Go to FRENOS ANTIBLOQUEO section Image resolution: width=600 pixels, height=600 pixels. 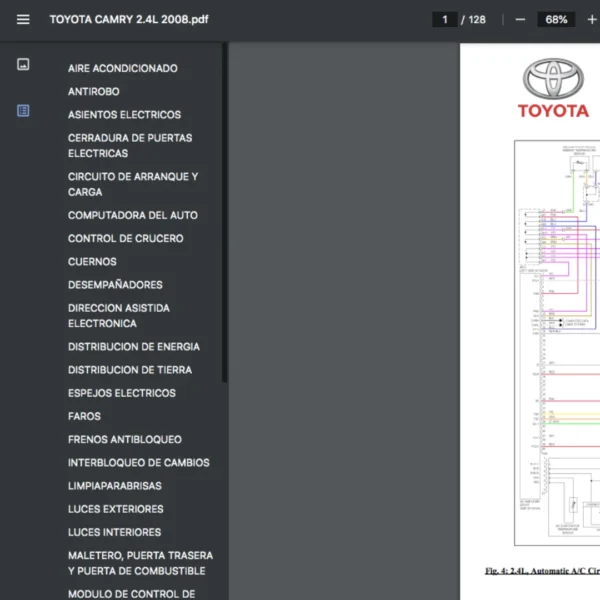[x=124, y=439]
